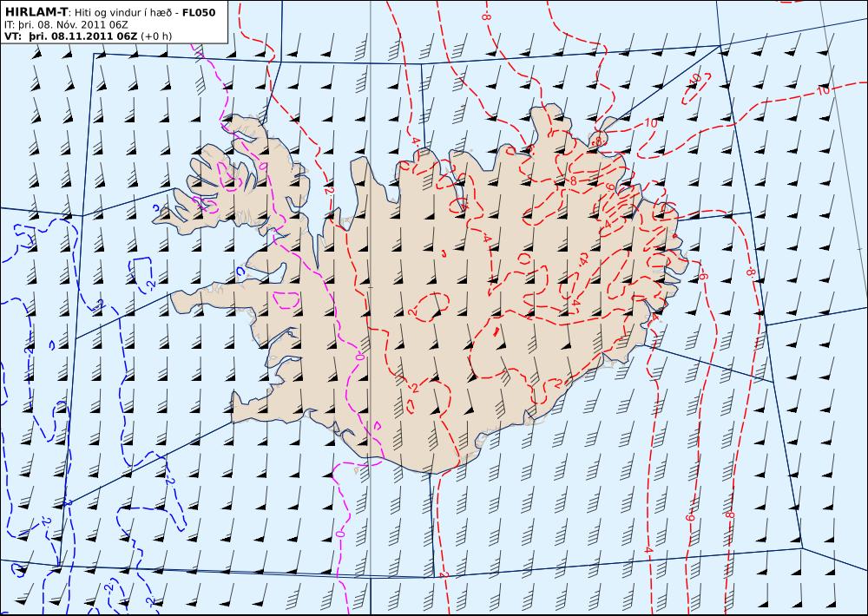
Task: Click the 'IT: þri. 08. Nóv. 2011 06Z' line
Action: [66, 25]
